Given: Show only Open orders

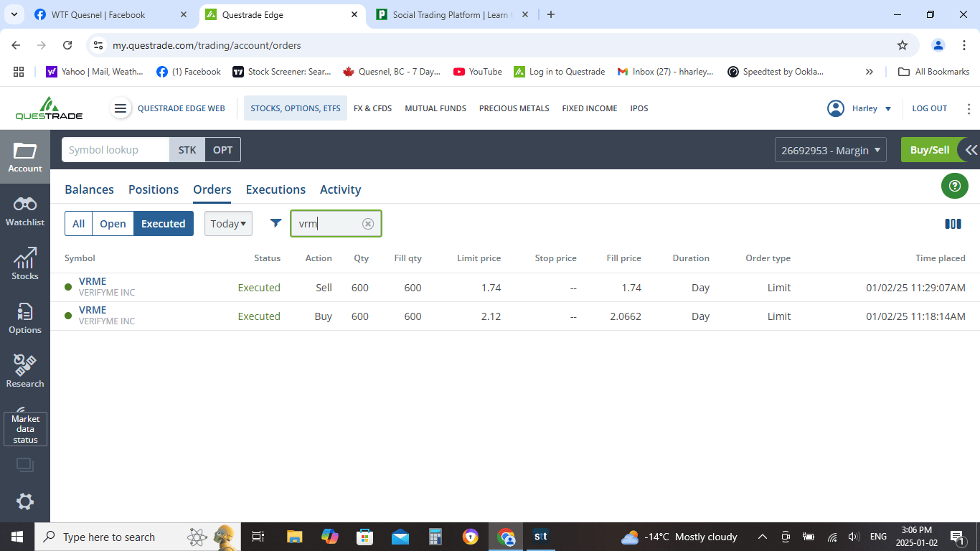Looking at the screenshot, I should [113, 224].
